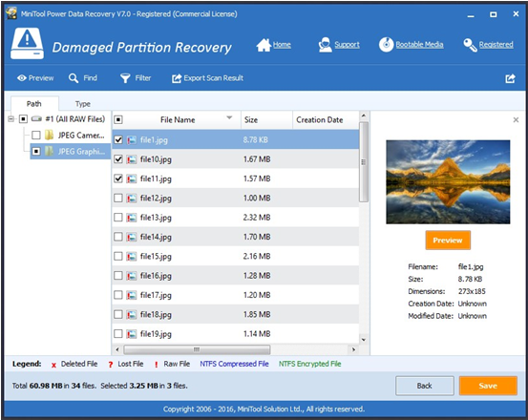
Task: Click the Damaged Partition Recovery drive icon
Action: click(27, 44)
